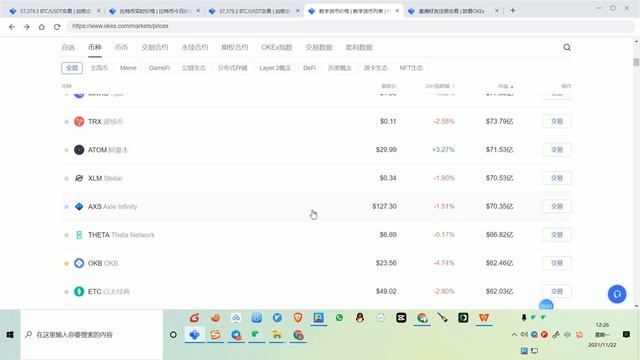Screen dimensions: 640x360
Task: Open the volume speaker tray icon
Action: point(524,335)
